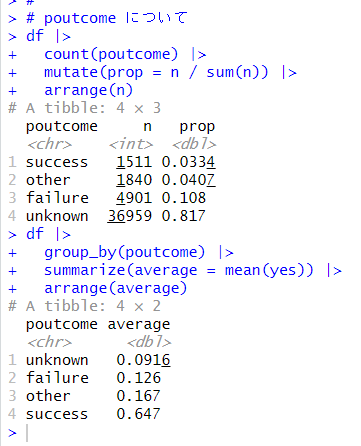Click the comment line '# poutcome について'
Image resolution: width=361 pixels, height=446 pixels.
pos(107,18)
